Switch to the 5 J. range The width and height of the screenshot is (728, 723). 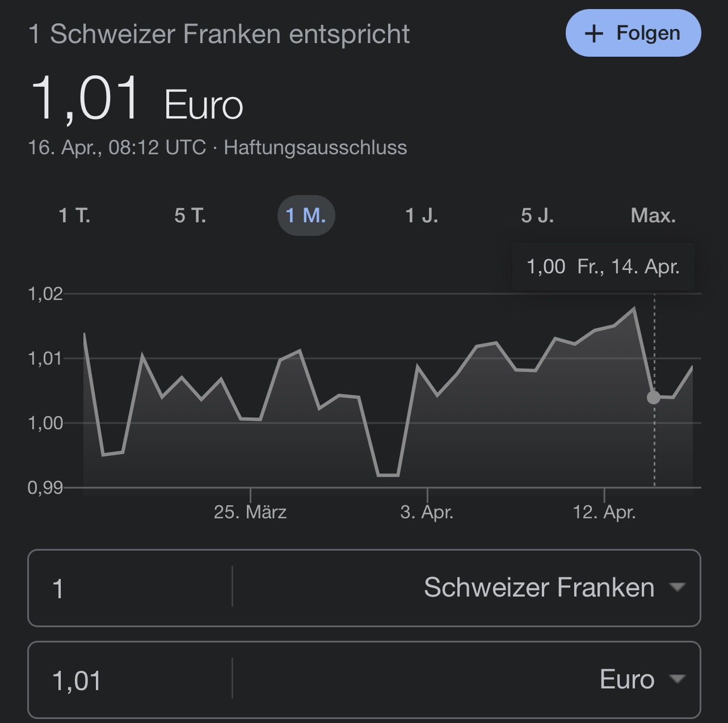538,215
